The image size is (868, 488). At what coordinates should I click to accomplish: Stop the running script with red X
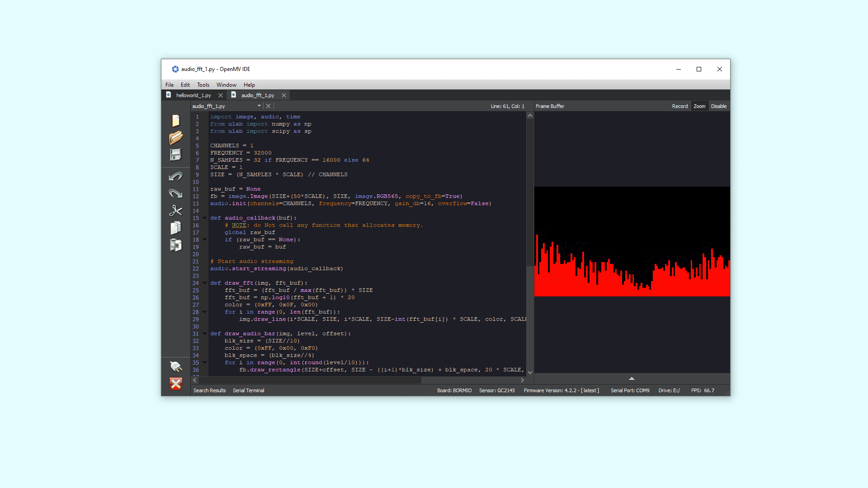click(176, 384)
